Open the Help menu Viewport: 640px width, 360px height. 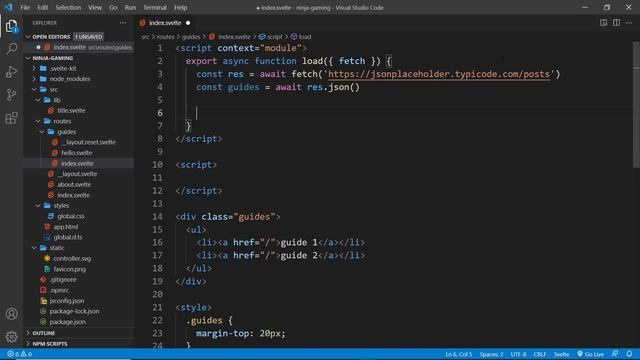(x=180, y=7)
